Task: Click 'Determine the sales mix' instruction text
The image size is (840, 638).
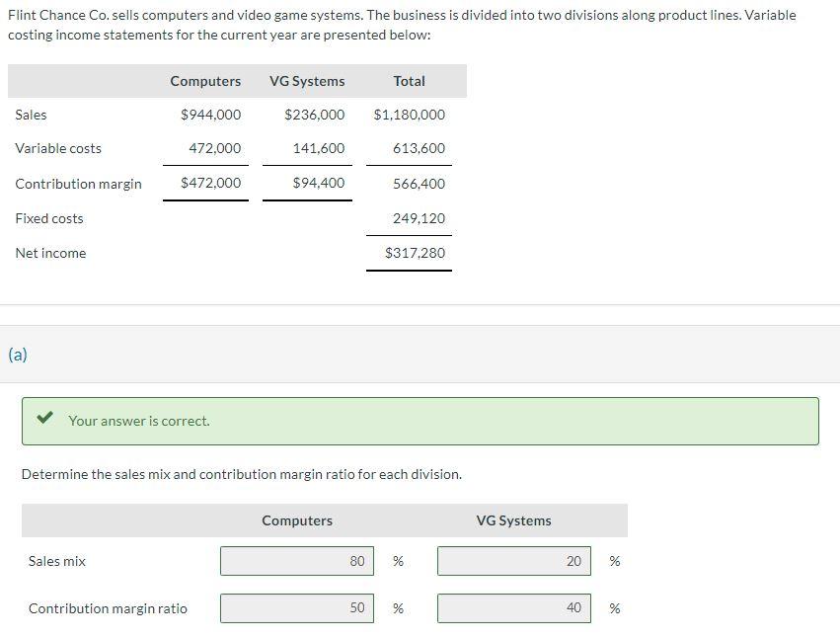Action: (242, 474)
